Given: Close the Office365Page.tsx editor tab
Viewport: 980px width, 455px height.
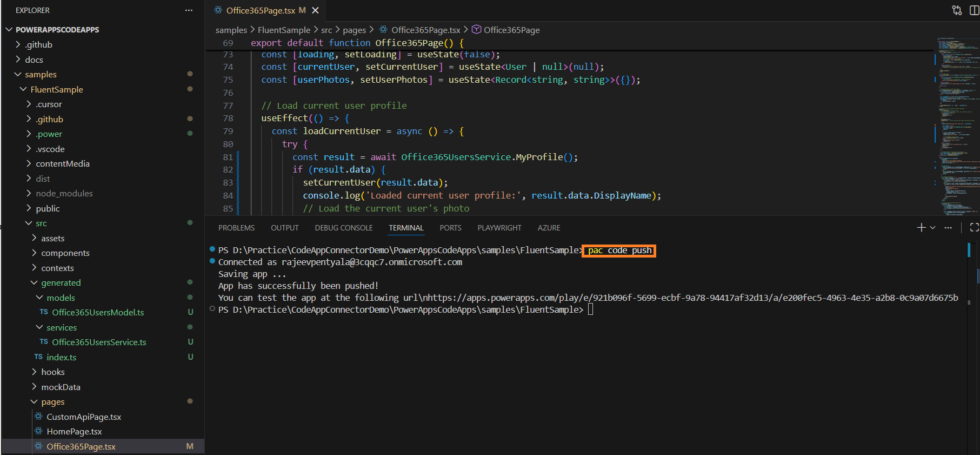Looking at the screenshot, I should pos(316,10).
